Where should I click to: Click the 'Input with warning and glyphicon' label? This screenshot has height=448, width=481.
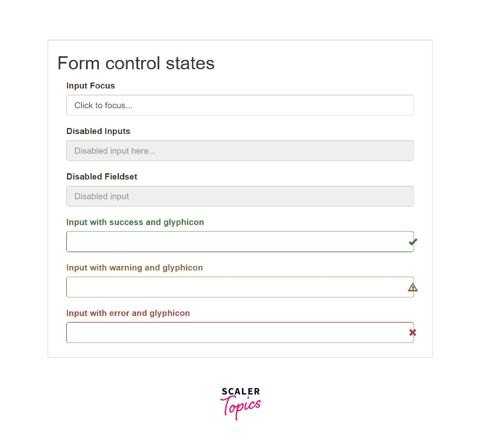(134, 268)
